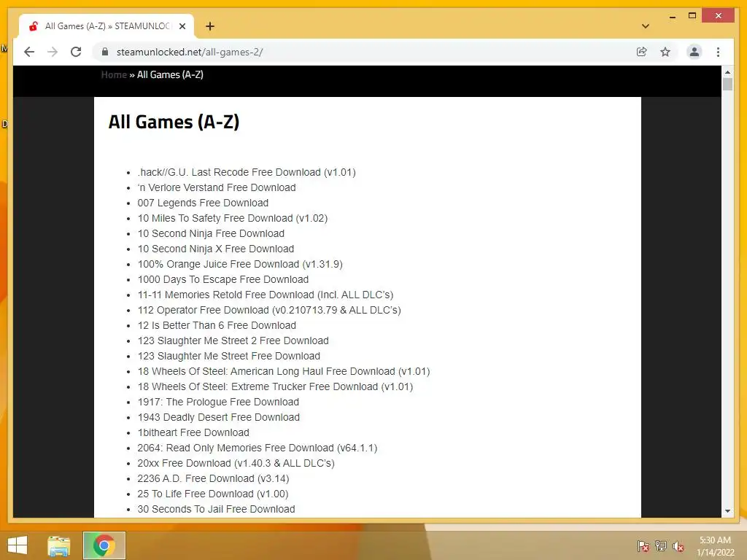Open the taskbar clock and date
Image resolution: width=747 pixels, height=560 pixels.
click(716, 546)
